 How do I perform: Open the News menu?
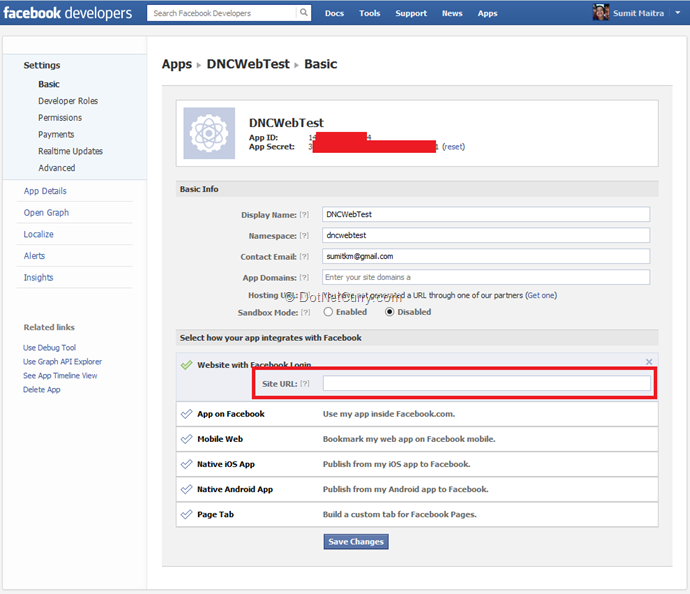pyautogui.click(x=452, y=13)
